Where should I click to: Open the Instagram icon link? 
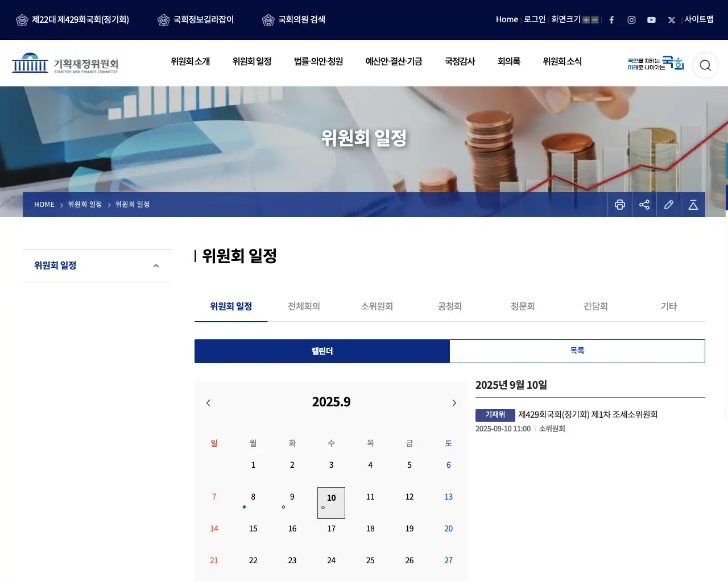coord(631,20)
